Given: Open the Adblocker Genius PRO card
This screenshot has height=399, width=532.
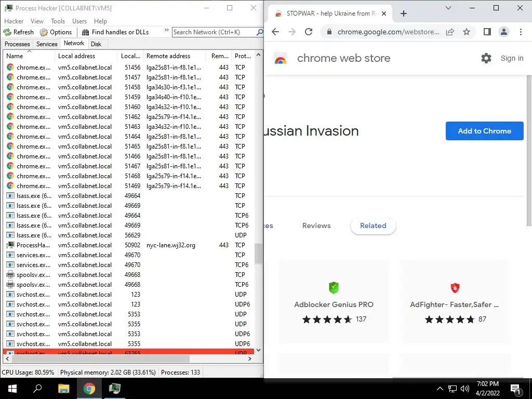Looking at the screenshot, I should [334, 302].
